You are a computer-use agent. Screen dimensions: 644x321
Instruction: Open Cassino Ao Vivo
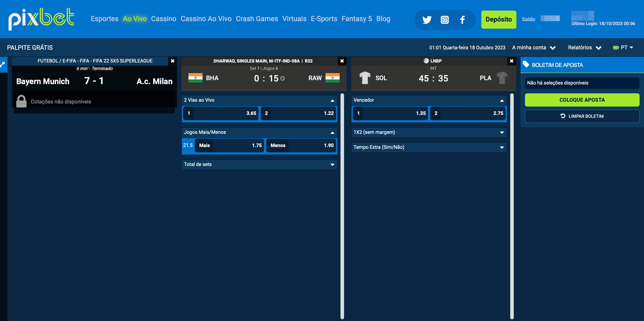click(206, 19)
